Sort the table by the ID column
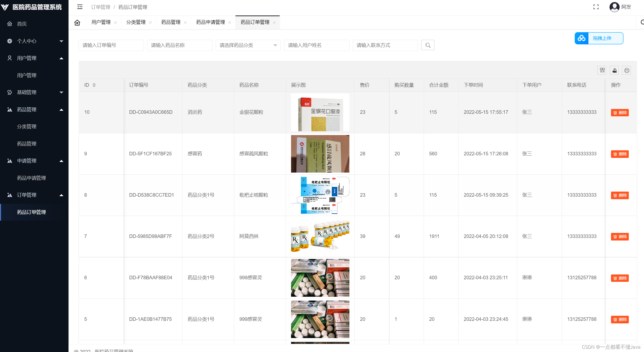This screenshot has width=644, height=352. point(94,85)
